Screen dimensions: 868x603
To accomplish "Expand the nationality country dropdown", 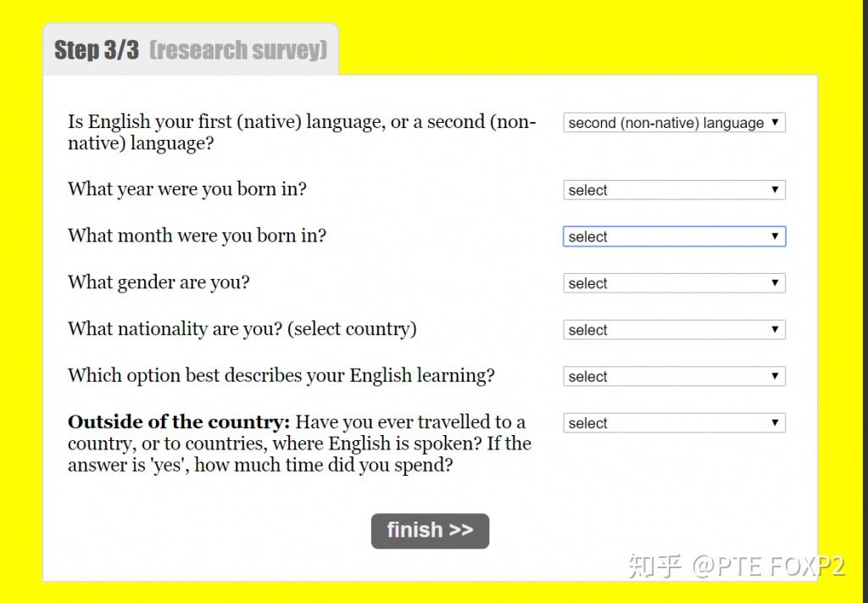I will 674,330.
